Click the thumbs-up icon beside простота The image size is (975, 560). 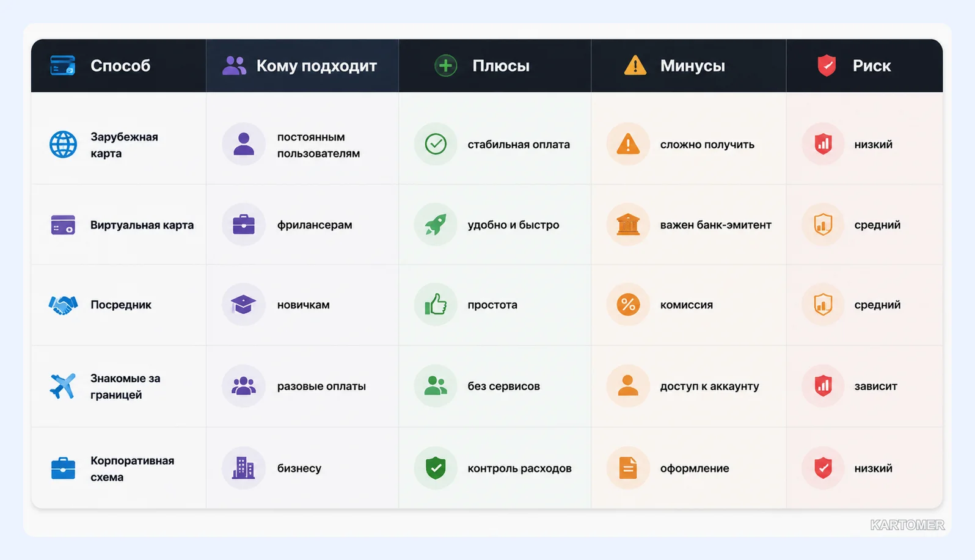436,305
